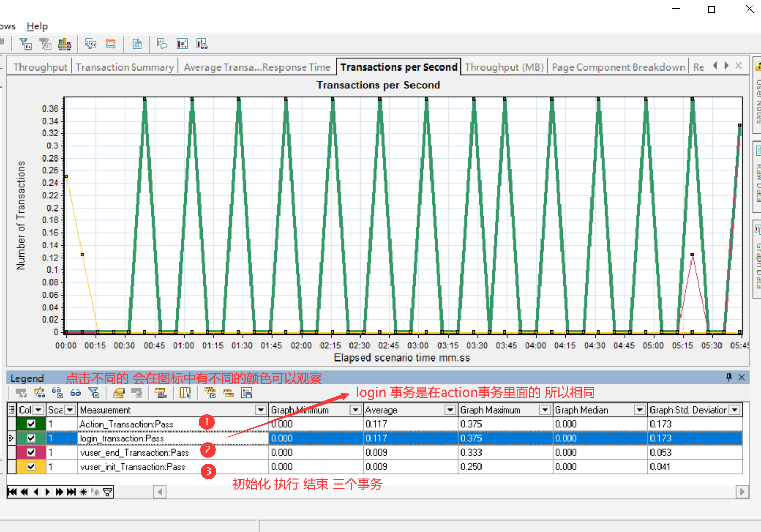
Task: Open the Page Component Breakdown tab
Action: (618, 67)
